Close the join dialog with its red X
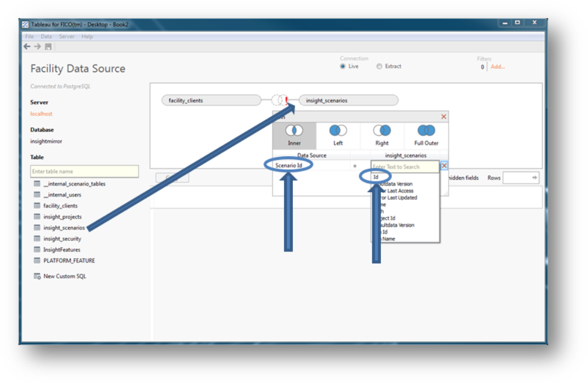 coord(444,117)
